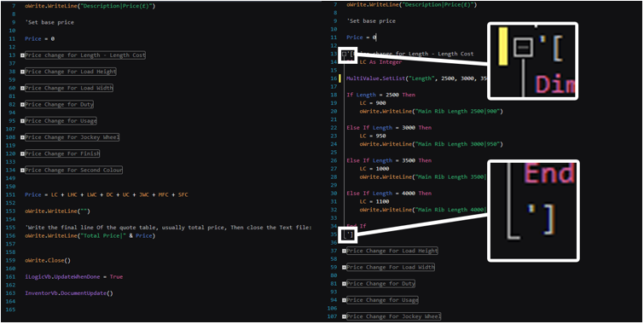Viewport: 644px width, 324px height.
Task: Click 'If Length = 2500 Then' line
Action: click(x=380, y=95)
